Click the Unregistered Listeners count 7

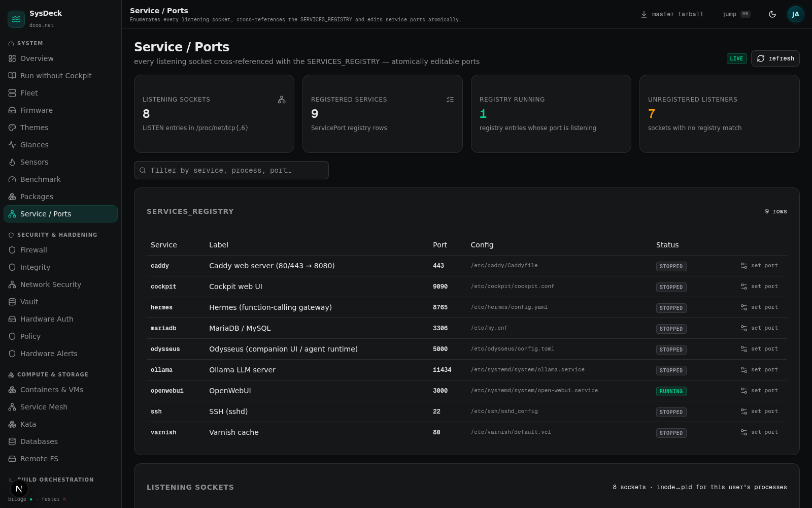[652, 114]
